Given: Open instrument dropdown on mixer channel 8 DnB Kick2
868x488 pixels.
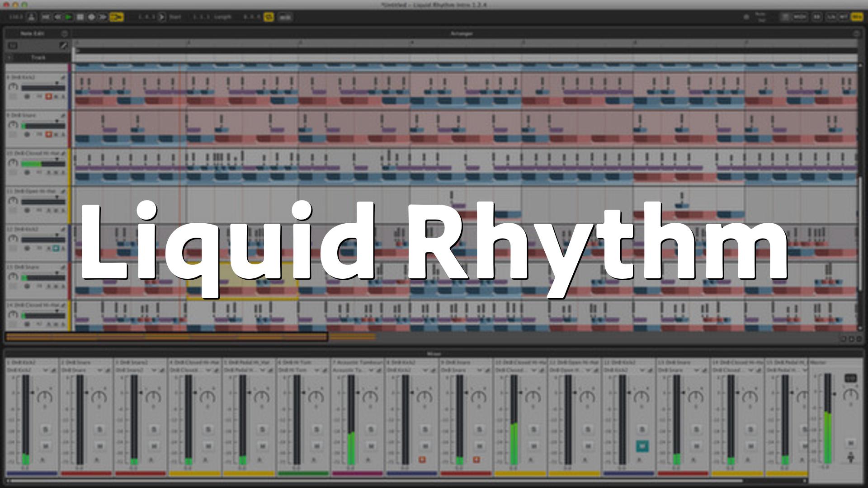Looking at the screenshot, I should [425, 371].
